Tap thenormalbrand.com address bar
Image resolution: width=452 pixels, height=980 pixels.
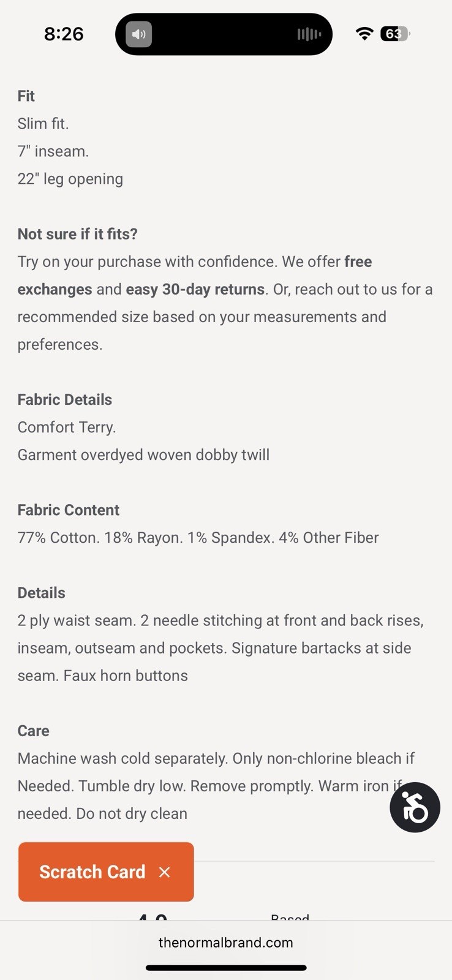pyautogui.click(x=225, y=943)
